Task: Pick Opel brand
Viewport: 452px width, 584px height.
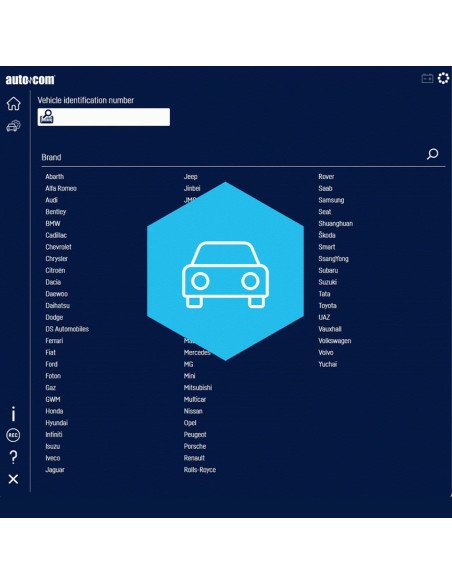Action: pyautogui.click(x=190, y=423)
